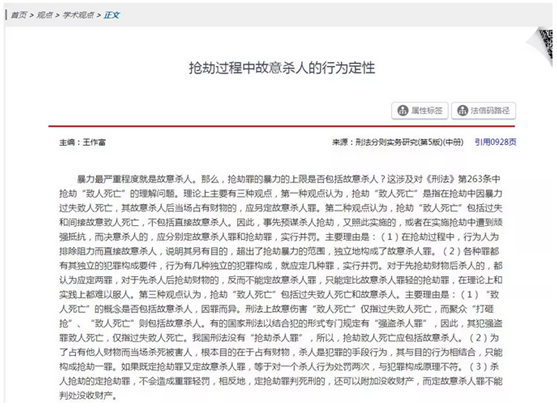This screenshot has height=409, width=557.
Task: Click the icon on 属性标签 button
Action: (402, 111)
